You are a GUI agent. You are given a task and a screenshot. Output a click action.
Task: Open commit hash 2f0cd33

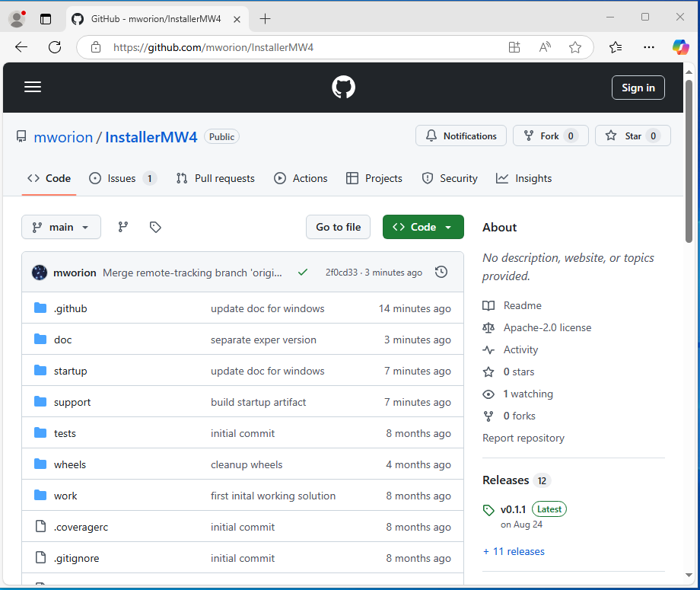coord(342,273)
